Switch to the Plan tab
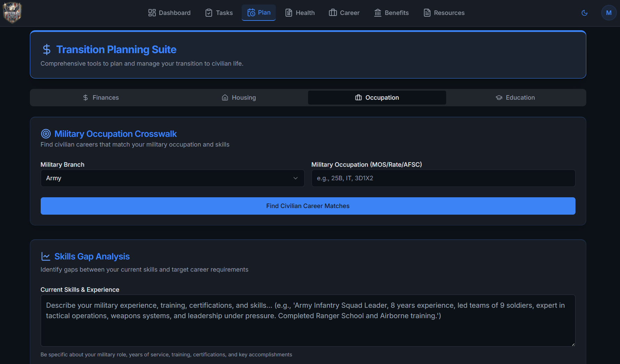This screenshot has width=620, height=364. point(258,13)
